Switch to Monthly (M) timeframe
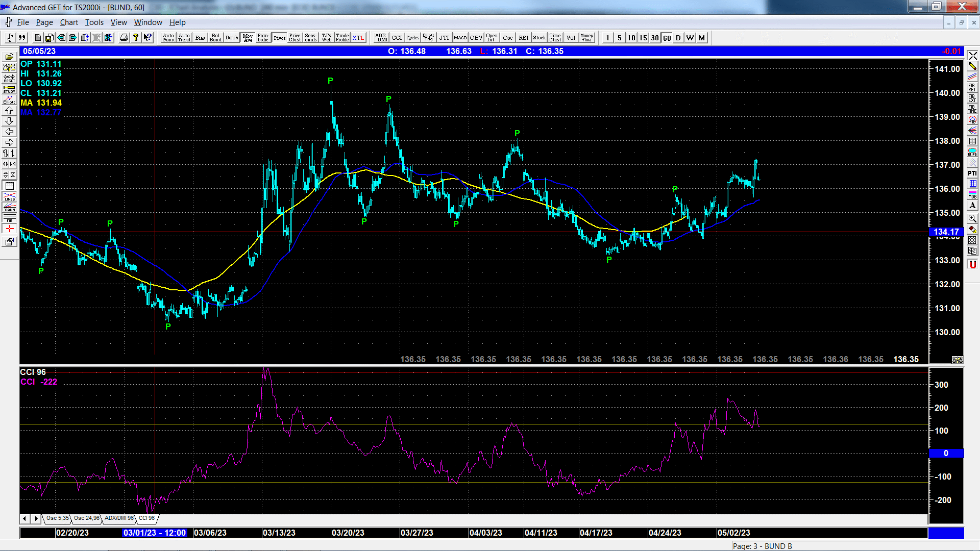 coord(702,38)
